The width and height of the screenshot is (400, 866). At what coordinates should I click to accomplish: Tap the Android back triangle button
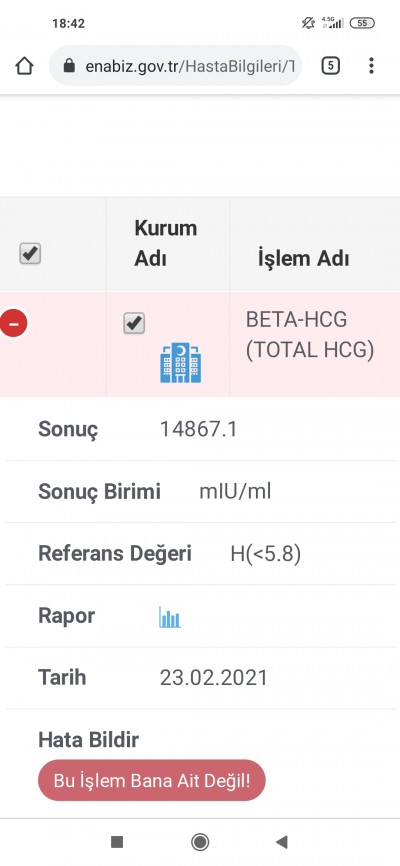(x=282, y=842)
